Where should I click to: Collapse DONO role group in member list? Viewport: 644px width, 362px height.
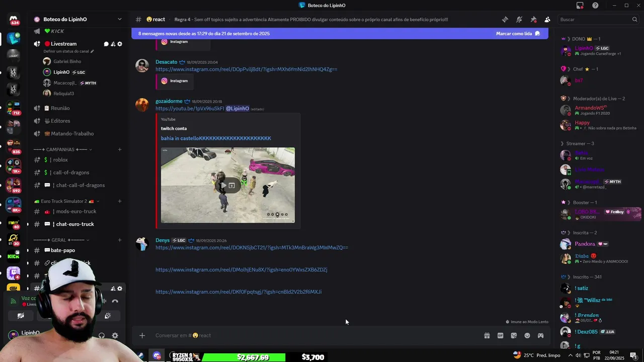[x=581, y=39]
